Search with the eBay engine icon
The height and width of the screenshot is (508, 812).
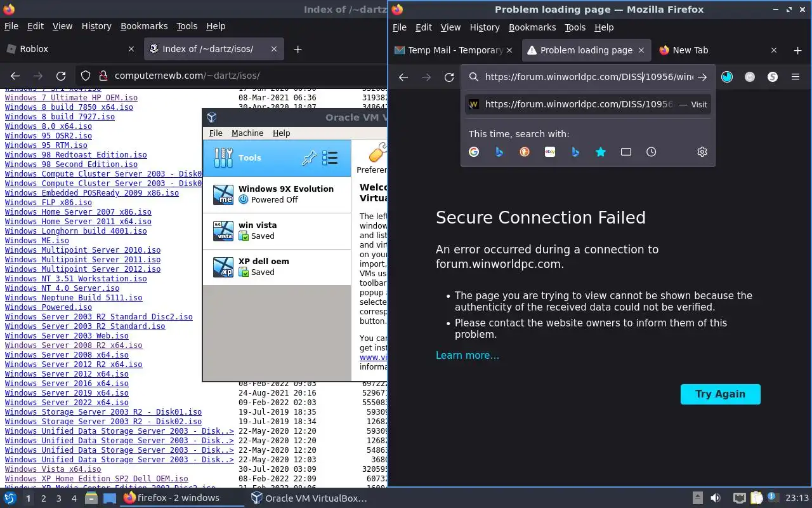pyautogui.click(x=550, y=152)
